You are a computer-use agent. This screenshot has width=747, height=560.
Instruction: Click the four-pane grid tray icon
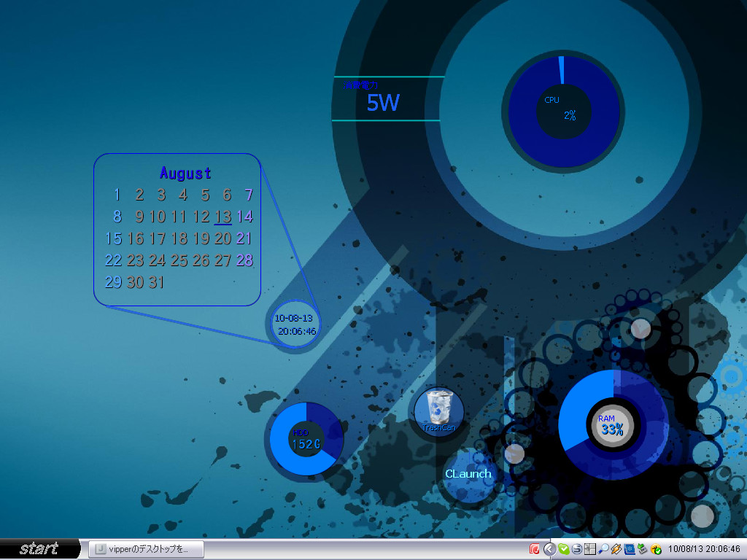click(x=589, y=549)
